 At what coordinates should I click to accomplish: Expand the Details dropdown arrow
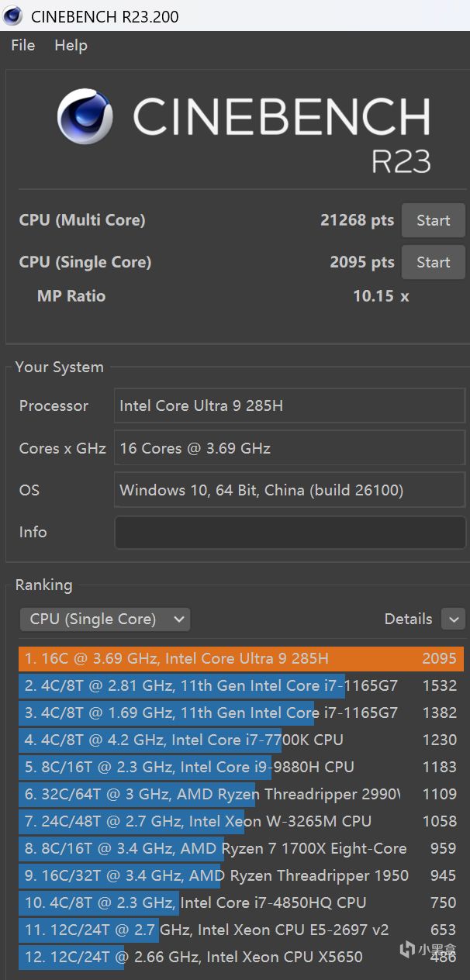tap(453, 619)
